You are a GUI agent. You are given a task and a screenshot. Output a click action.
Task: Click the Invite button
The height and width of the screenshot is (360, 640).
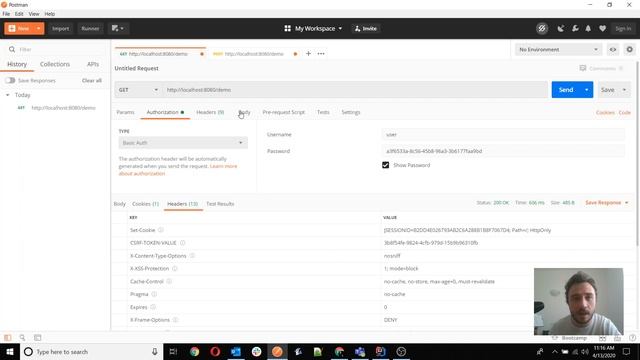(x=366, y=29)
